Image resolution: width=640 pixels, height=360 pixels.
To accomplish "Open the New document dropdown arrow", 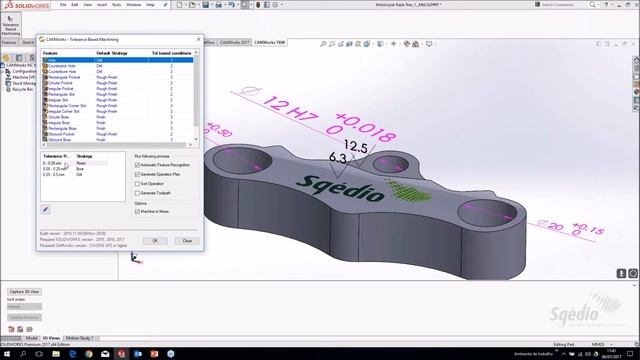I will pos(185,5).
